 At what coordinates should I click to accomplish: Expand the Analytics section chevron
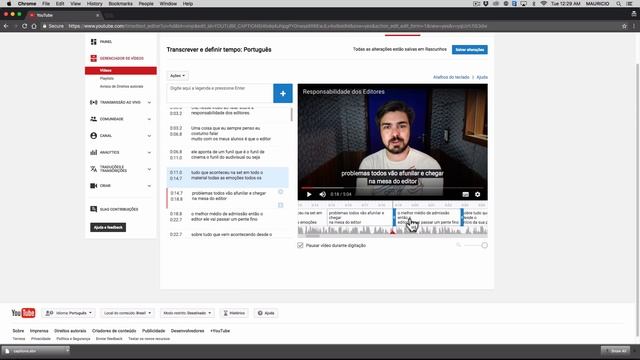click(149, 152)
